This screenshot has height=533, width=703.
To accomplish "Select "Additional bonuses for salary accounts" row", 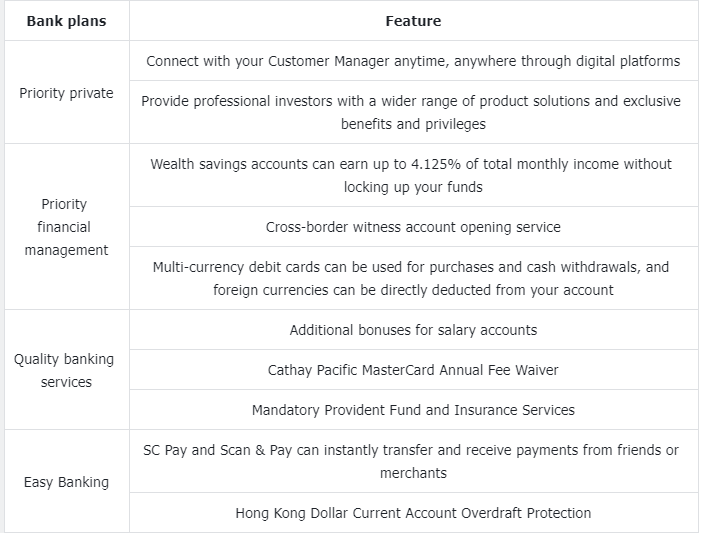I will click(413, 330).
